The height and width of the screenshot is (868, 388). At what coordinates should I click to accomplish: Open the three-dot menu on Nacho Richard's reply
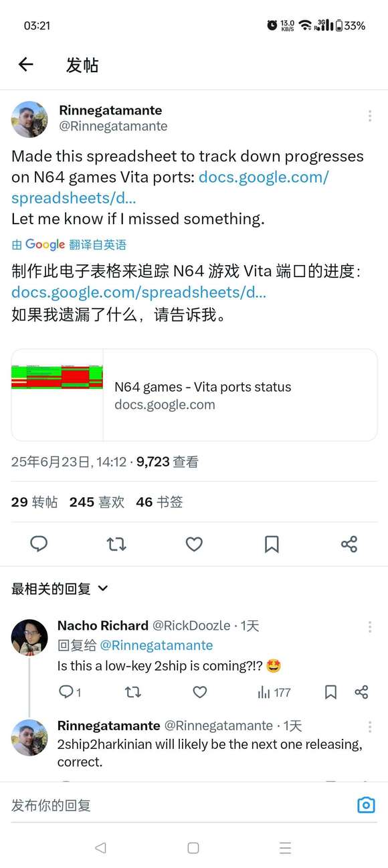[x=369, y=627]
